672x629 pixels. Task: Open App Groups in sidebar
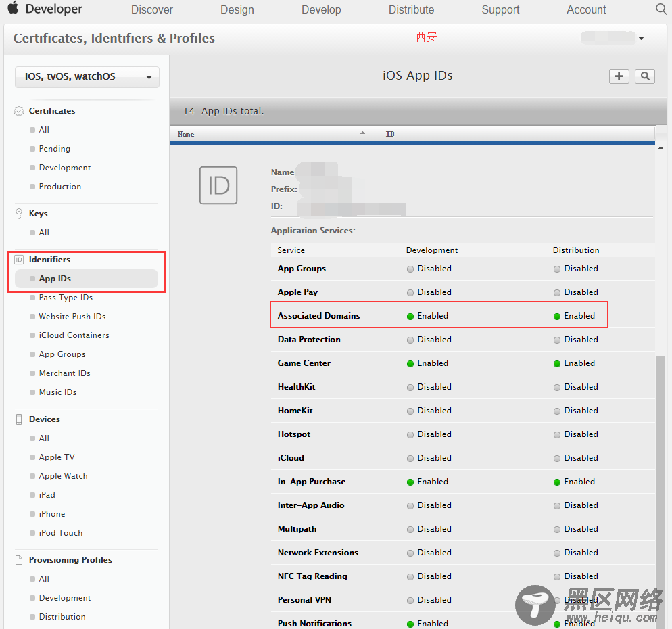62,354
